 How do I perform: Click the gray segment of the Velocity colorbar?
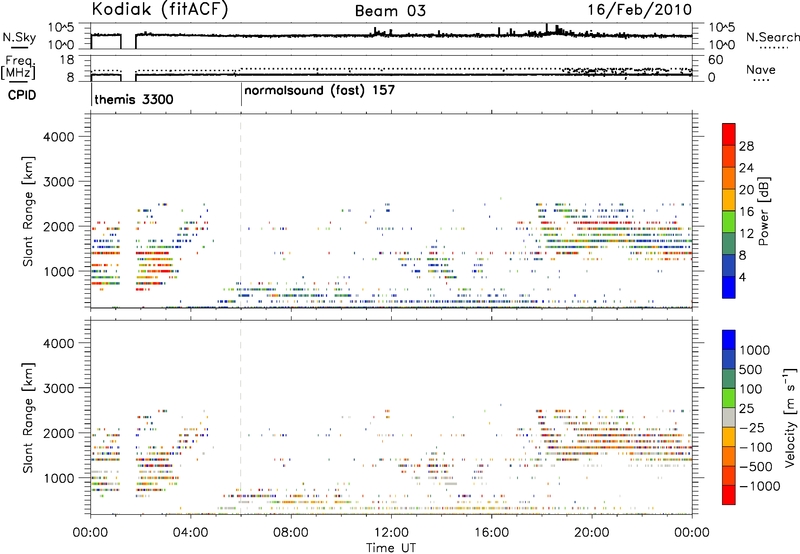tap(729, 417)
